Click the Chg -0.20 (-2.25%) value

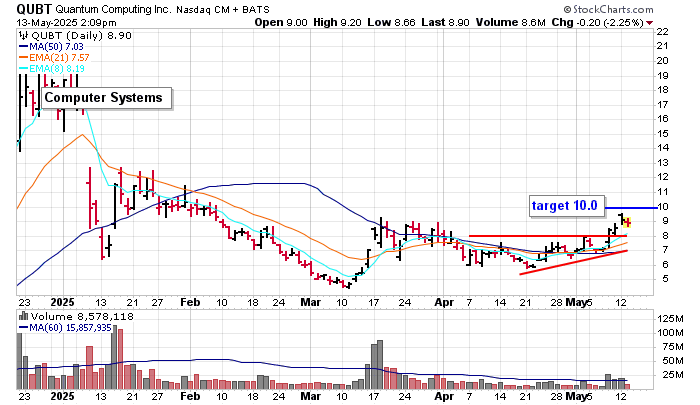tap(598, 22)
